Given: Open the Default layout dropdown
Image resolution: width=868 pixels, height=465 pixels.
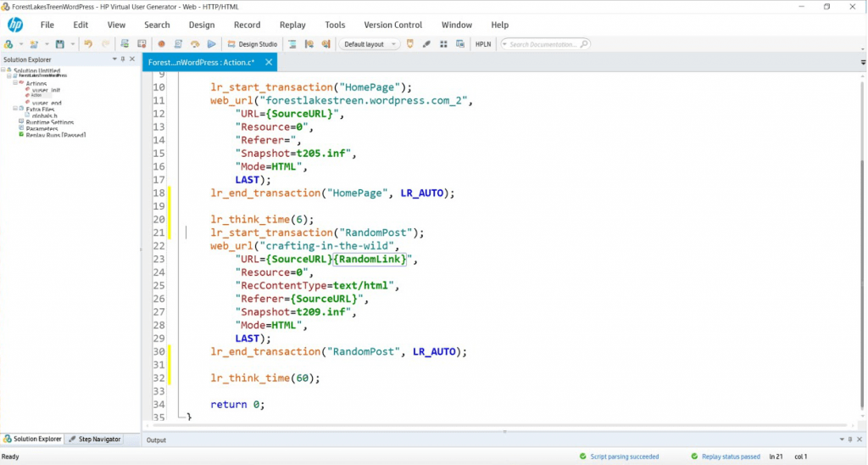Looking at the screenshot, I should point(370,44).
